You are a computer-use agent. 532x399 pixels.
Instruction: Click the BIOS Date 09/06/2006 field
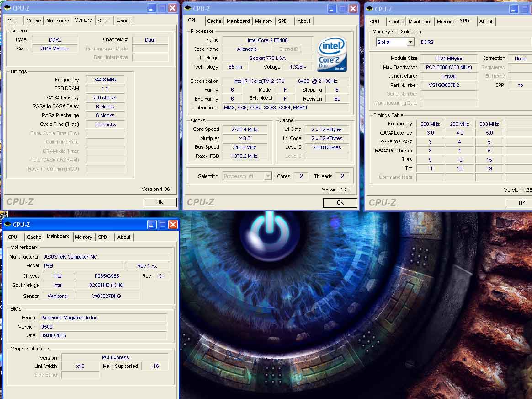click(103, 335)
